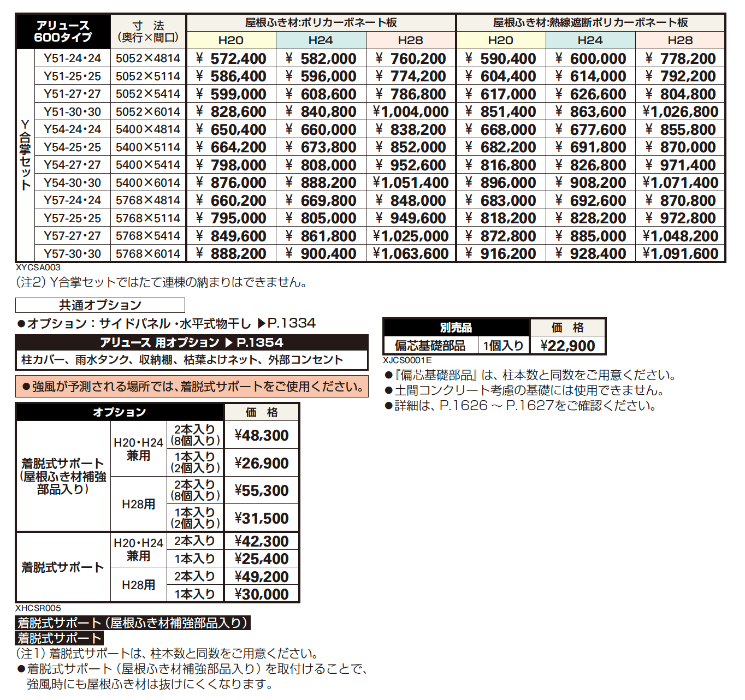Click option price ¥26,900
Screen dimensions: 745x700
pos(262,463)
